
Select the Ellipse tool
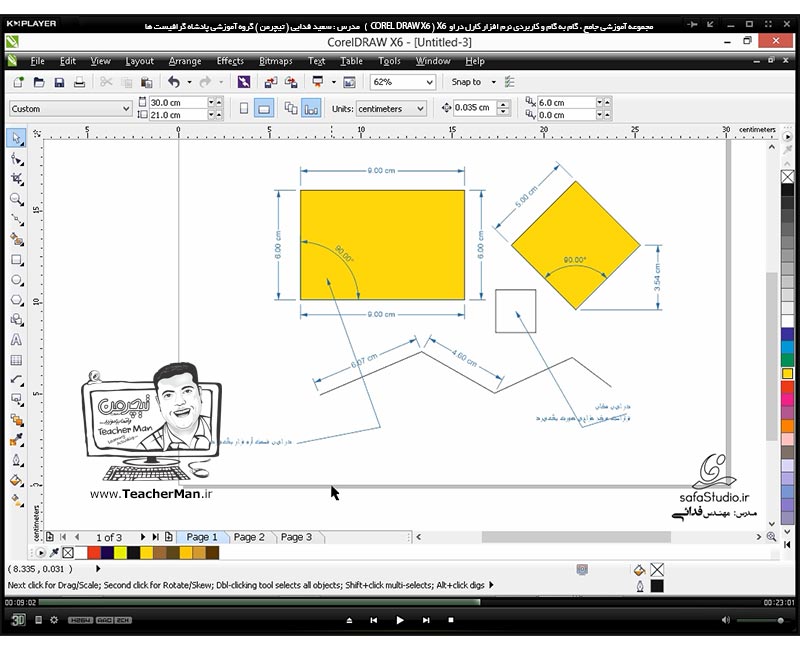click(16, 280)
